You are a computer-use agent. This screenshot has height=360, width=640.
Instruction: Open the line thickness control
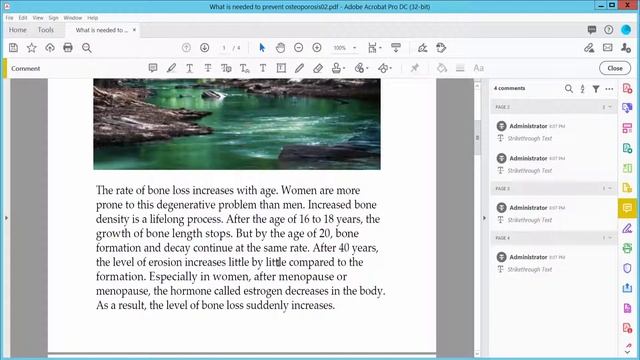coord(460,68)
